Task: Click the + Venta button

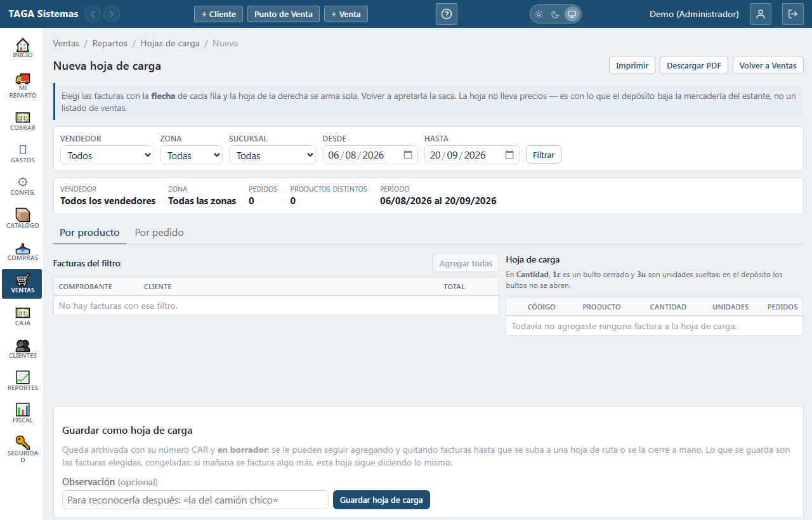Action: point(346,14)
